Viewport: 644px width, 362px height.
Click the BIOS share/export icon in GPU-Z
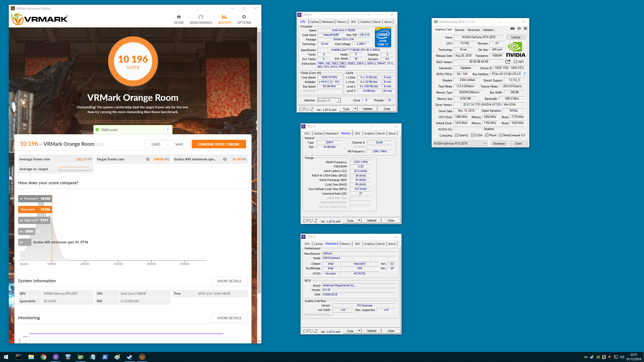coord(508,62)
